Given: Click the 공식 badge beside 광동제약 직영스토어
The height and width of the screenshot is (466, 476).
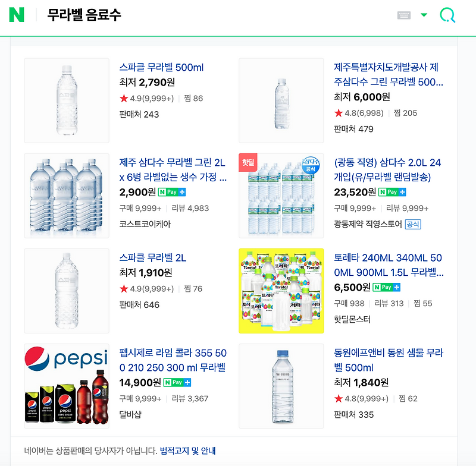Looking at the screenshot, I should 413,224.
